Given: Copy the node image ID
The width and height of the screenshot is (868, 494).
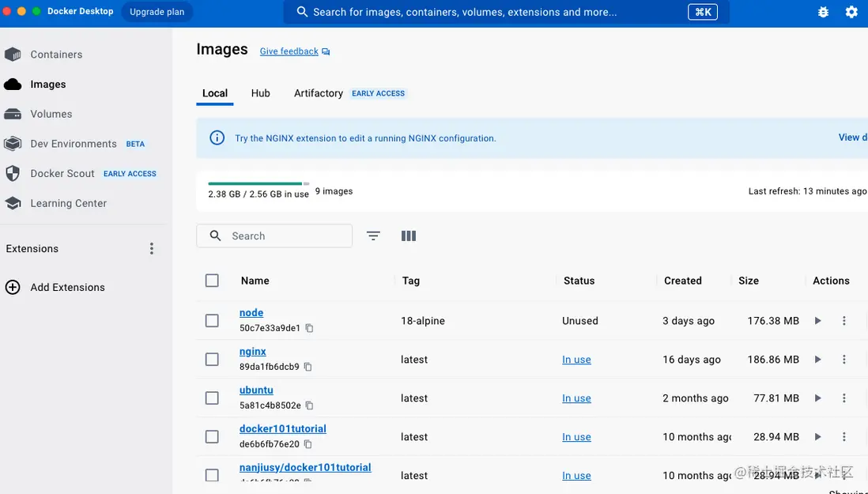Looking at the screenshot, I should pos(310,328).
